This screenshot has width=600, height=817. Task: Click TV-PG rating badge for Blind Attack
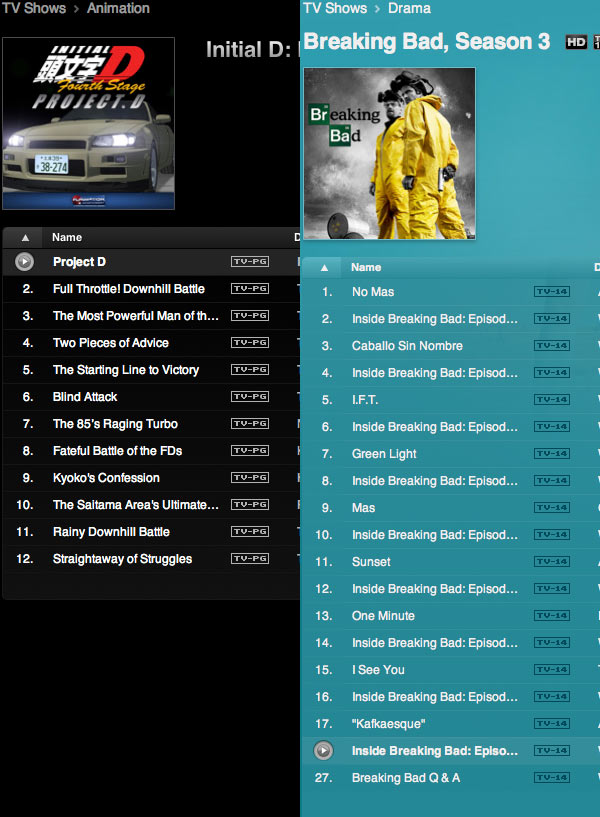point(249,397)
